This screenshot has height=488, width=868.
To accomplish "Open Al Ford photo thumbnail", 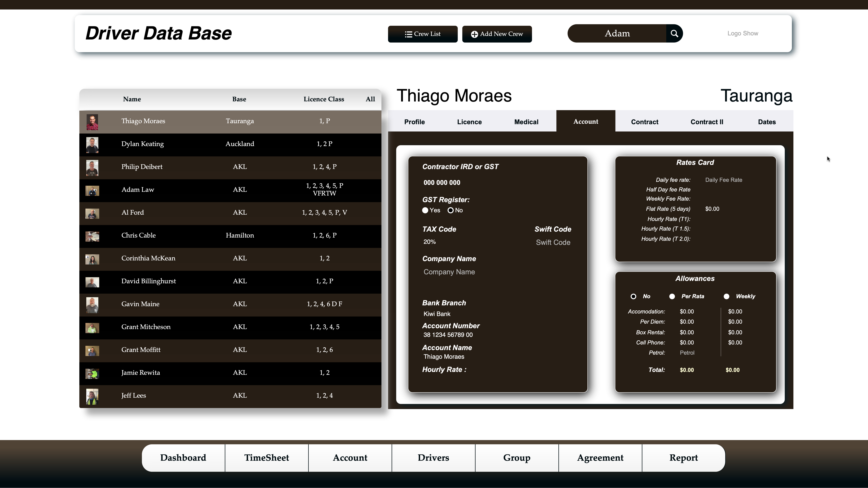I will pos(92,213).
